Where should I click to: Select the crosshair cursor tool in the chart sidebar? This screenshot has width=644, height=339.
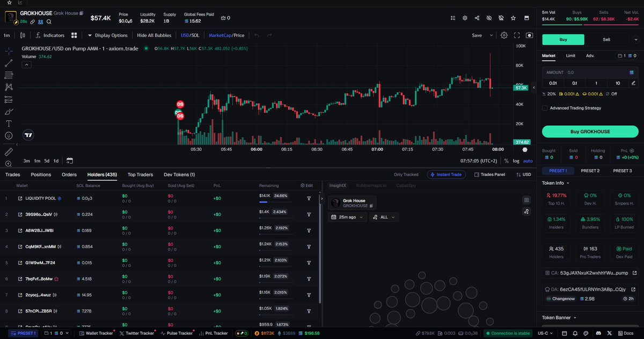tap(9, 51)
